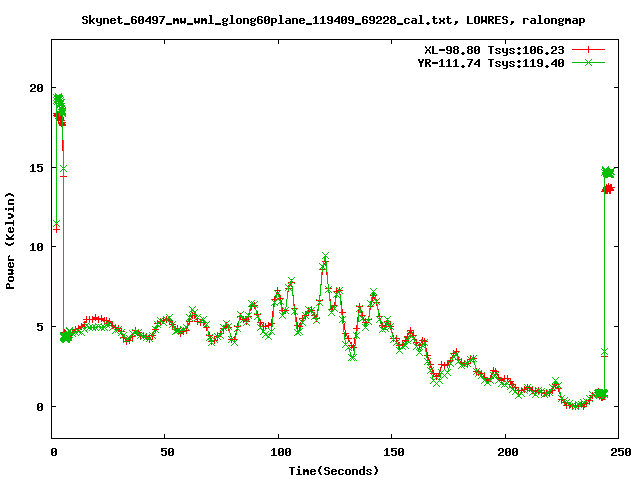Click the 150 tick label on the x-axis
The height and width of the screenshot is (480, 640).
click(x=392, y=452)
